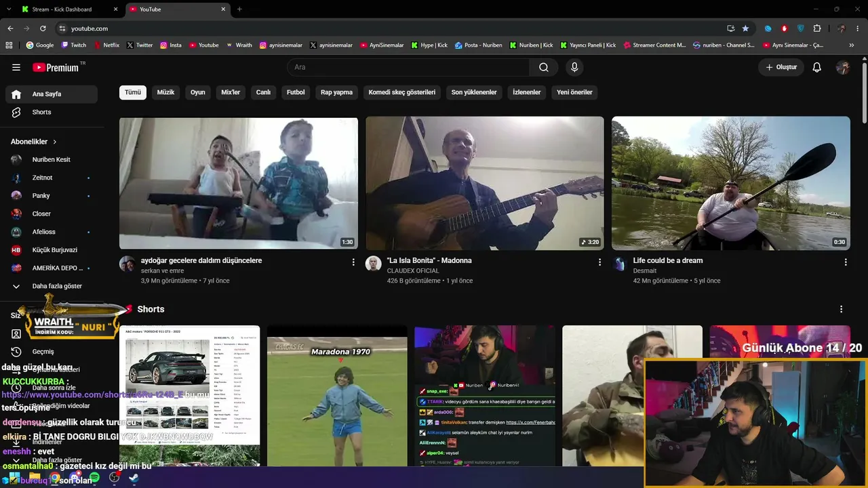Select the Rap yapma filter chip
The height and width of the screenshot is (488, 868).
[336, 92]
